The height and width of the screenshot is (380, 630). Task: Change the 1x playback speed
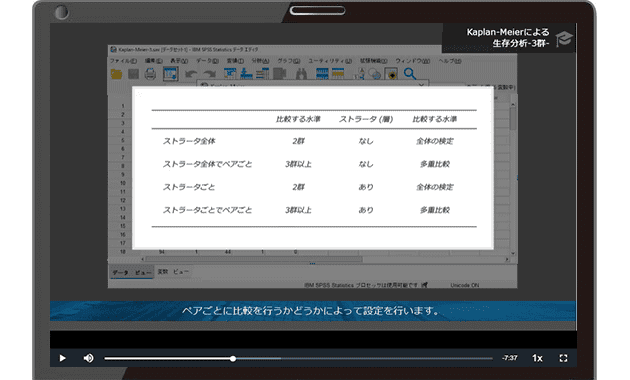(x=537, y=358)
